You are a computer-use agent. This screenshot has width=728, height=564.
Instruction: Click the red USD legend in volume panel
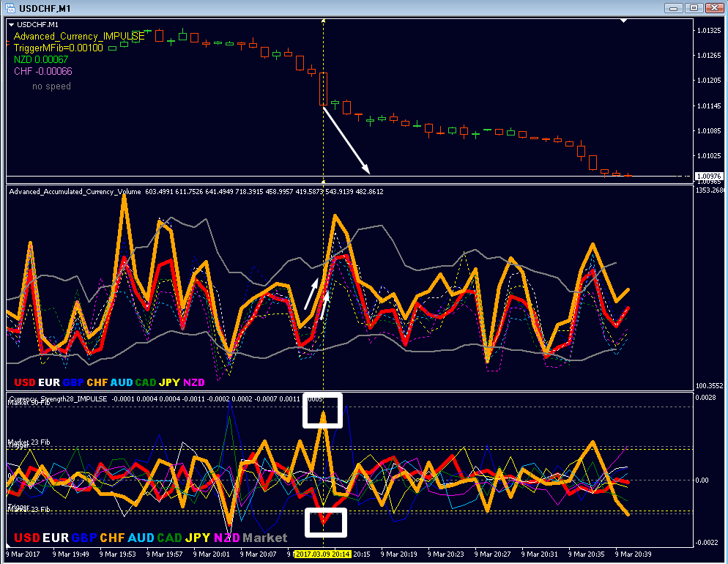(25, 382)
